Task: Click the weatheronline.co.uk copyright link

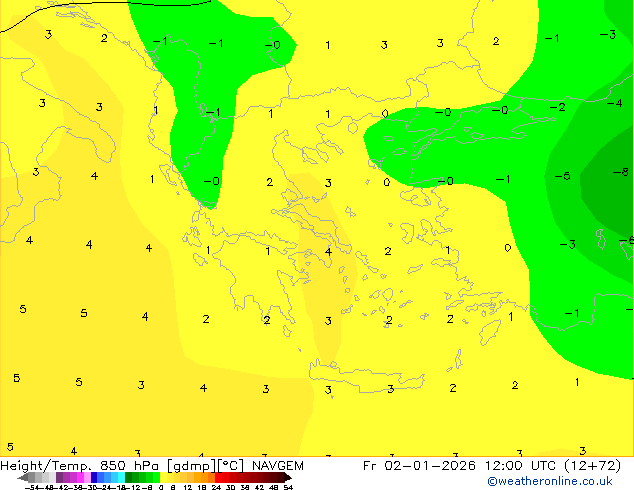Action: [549, 481]
